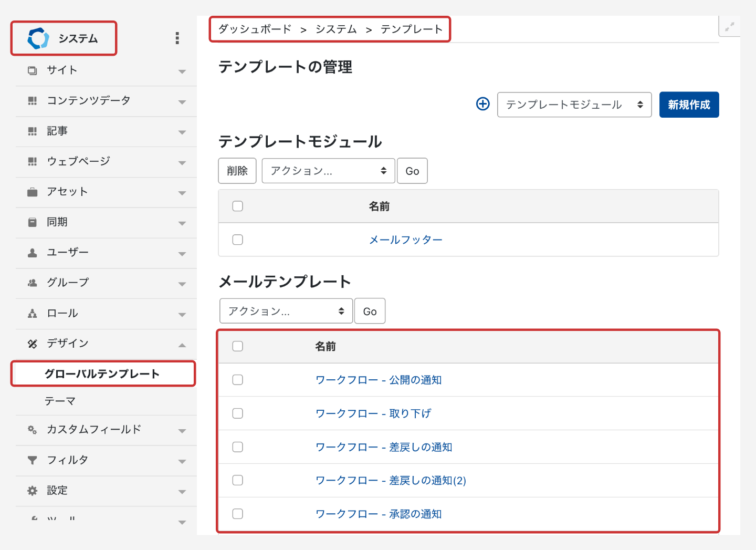Click the 削除 button

(x=237, y=171)
